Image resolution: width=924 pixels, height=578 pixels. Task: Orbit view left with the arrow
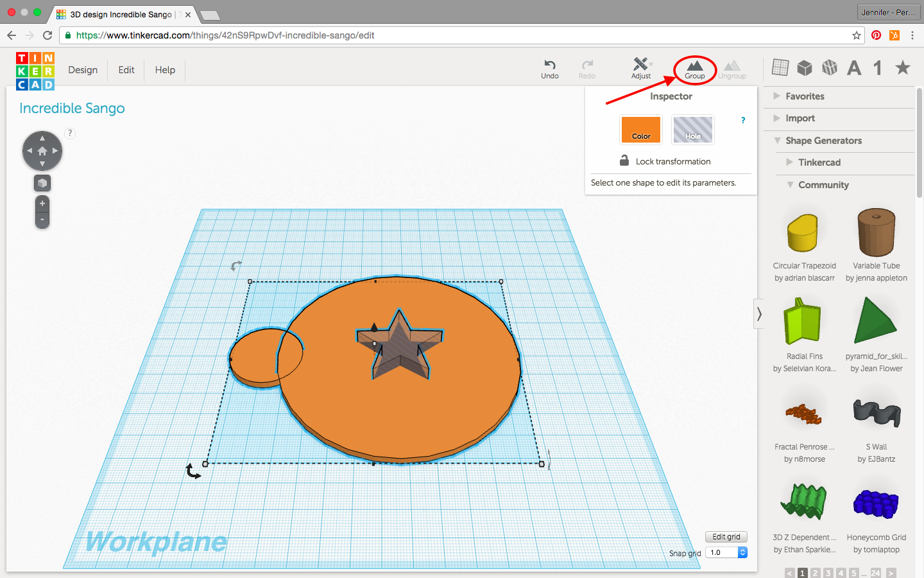30,151
